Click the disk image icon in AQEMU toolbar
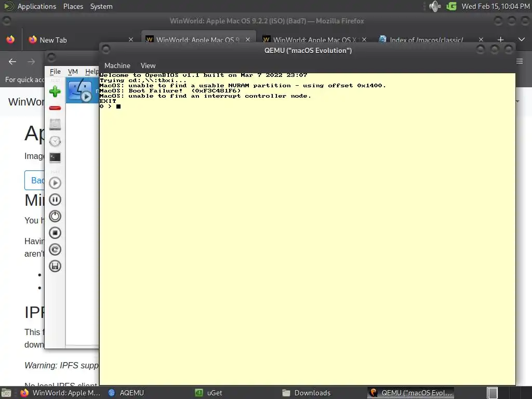 pos(55,125)
